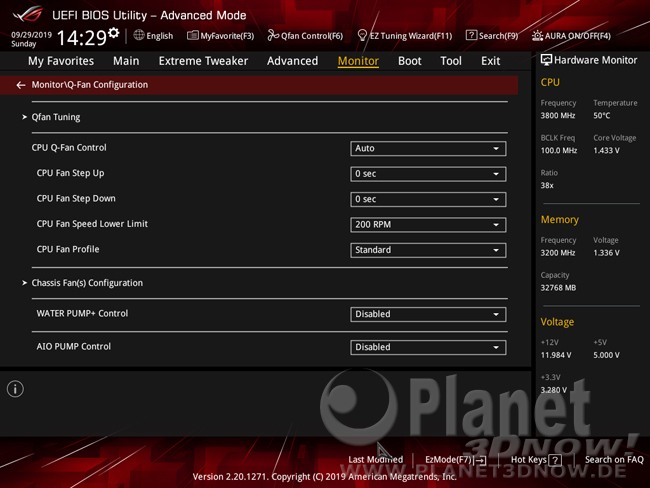Viewport: 650px width, 488px height.
Task: Click the CPU frequency 3800 MHz value
Action: (x=558, y=116)
